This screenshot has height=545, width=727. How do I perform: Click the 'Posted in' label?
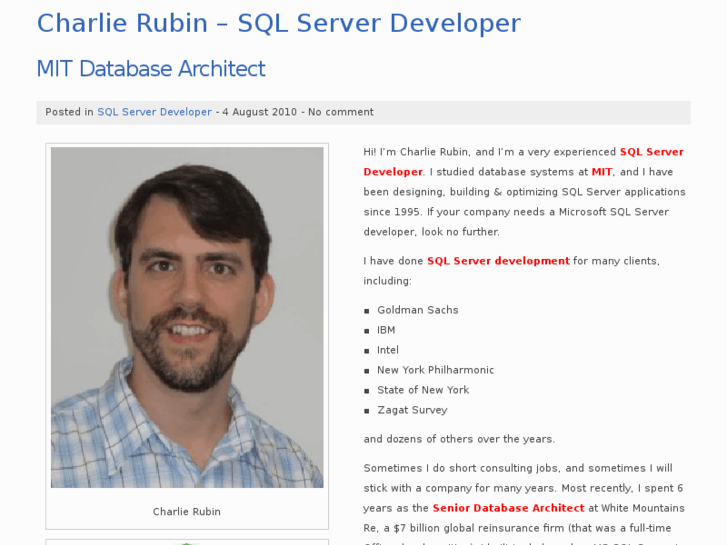pos(69,112)
